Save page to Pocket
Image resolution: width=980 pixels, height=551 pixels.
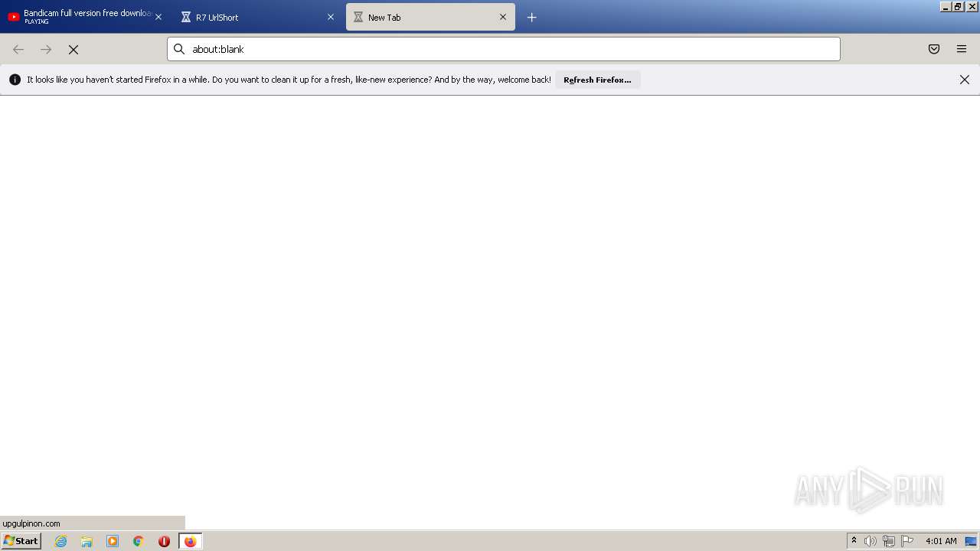pyautogui.click(x=934, y=49)
